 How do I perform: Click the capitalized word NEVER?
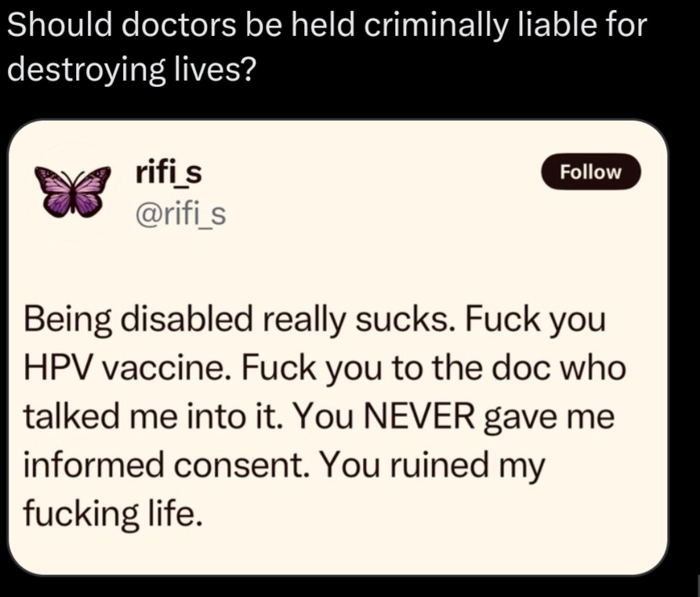point(419,417)
